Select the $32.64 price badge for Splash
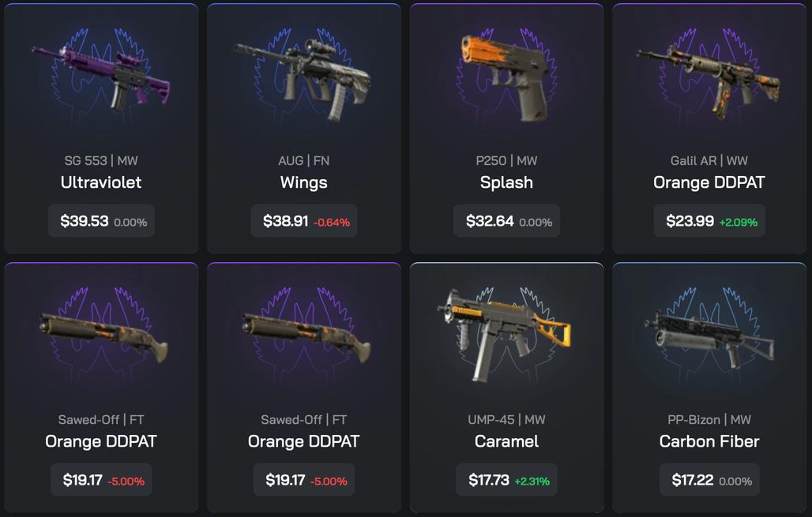The image size is (812, 517). 506,221
